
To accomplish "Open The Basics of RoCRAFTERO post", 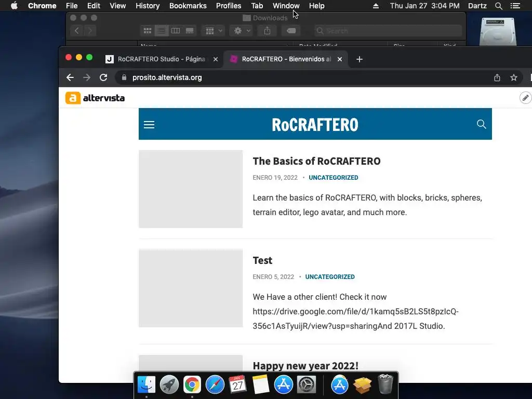I will tap(316, 161).
